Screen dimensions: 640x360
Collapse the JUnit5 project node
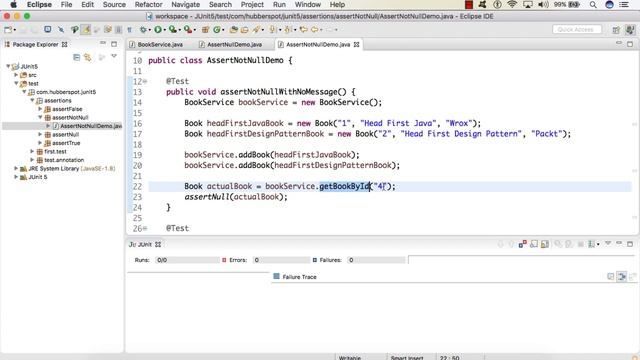coord(8,66)
